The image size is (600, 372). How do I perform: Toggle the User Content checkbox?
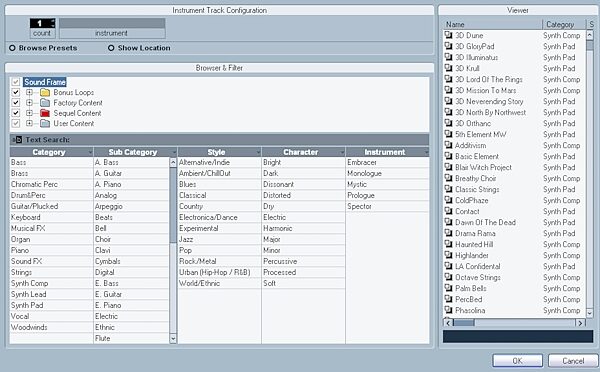click(x=15, y=123)
